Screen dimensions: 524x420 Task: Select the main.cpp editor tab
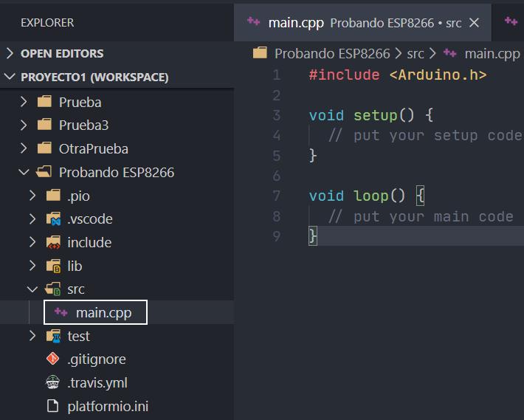tap(362, 23)
